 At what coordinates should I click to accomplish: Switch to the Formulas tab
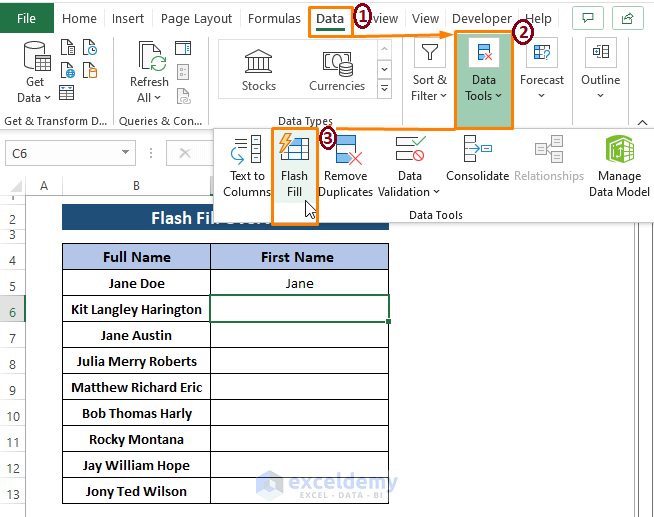tap(274, 19)
